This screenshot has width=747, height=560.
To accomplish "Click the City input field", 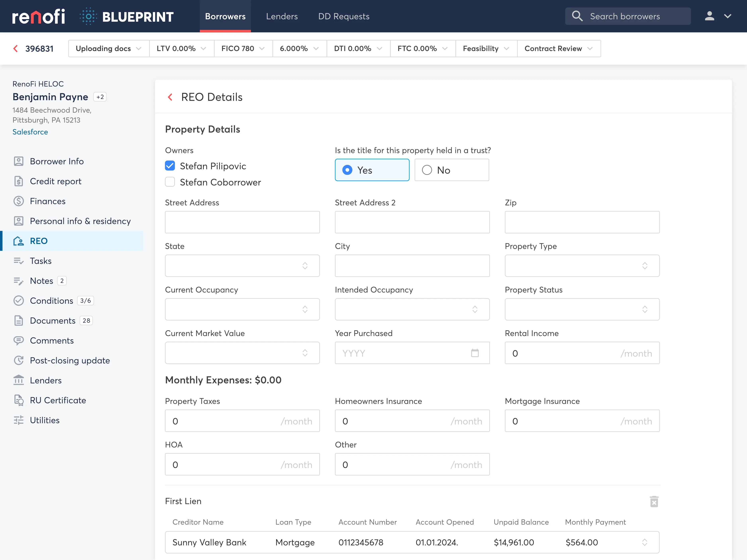I will click(412, 266).
